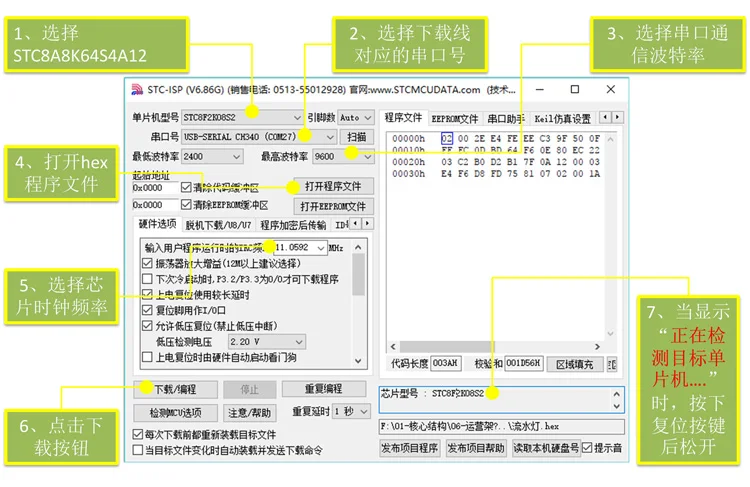Click hex view horizontal scrollbar thumb

tap(447, 346)
